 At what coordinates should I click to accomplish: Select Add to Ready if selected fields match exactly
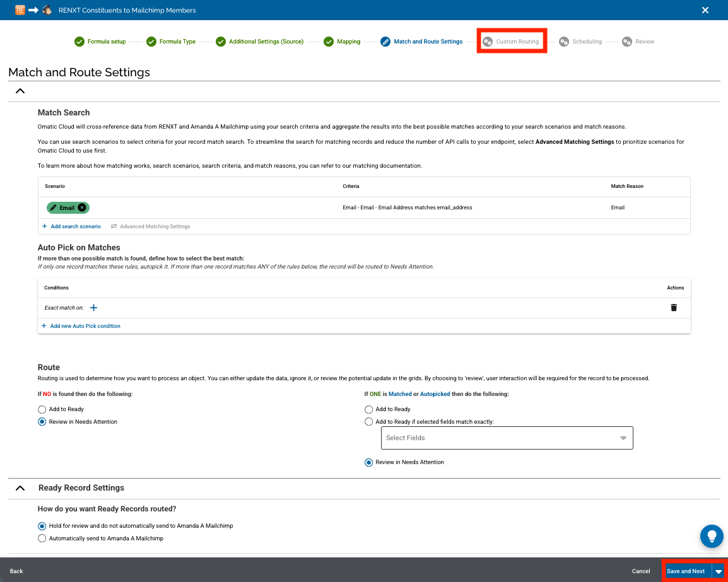368,422
